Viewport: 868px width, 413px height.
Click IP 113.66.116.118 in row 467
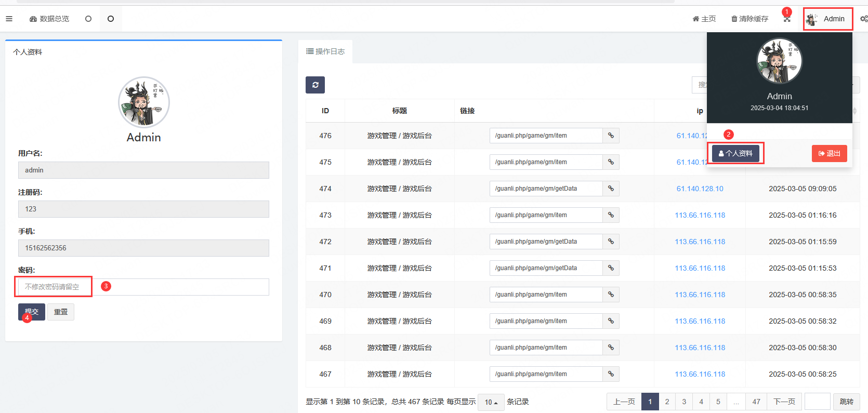(700, 374)
